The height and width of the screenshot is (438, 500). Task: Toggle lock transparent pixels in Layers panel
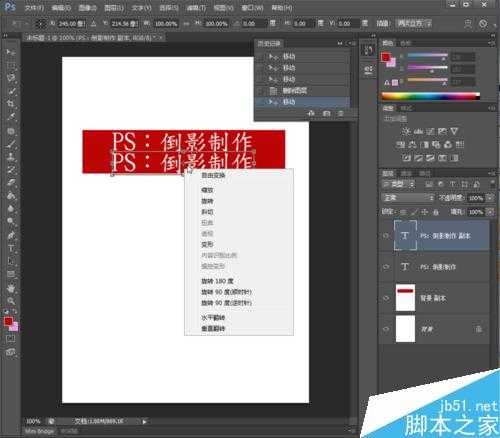point(403,212)
